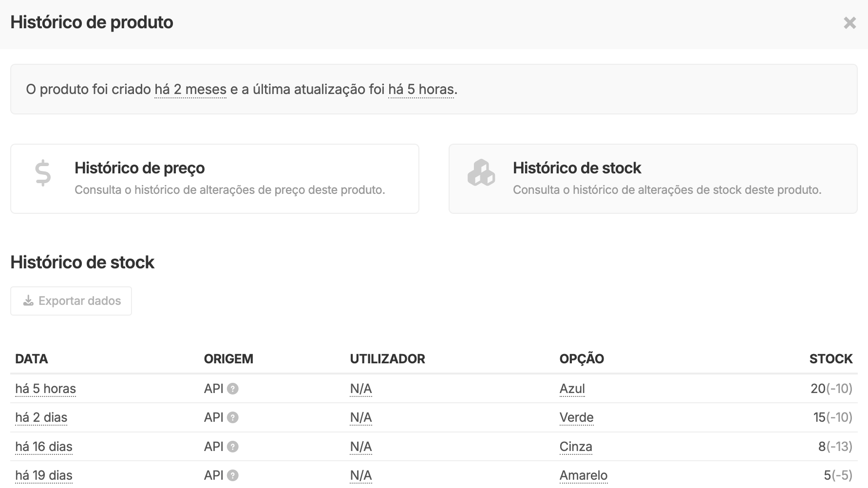Click the dollar sign price history icon

click(43, 173)
